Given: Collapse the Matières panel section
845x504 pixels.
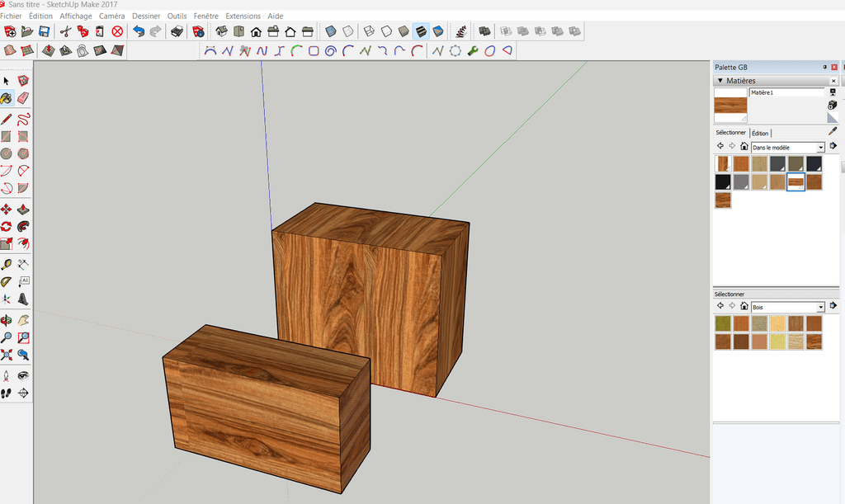Looking at the screenshot, I should tap(720, 81).
